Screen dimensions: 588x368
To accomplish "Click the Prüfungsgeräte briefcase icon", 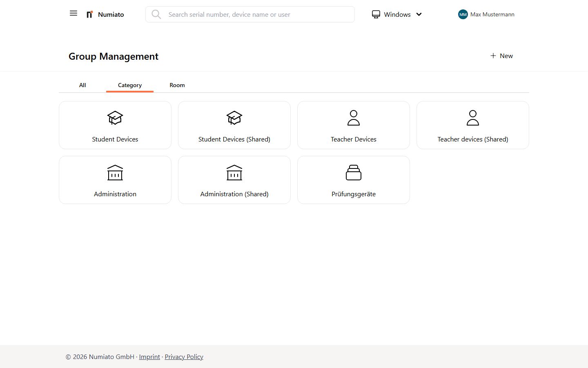I will click(353, 173).
